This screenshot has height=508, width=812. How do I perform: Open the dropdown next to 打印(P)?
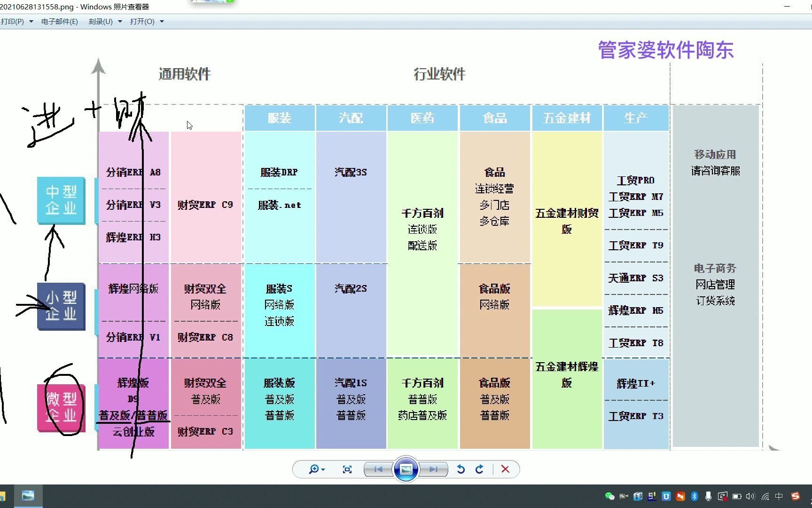pyautogui.click(x=31, y=21)
